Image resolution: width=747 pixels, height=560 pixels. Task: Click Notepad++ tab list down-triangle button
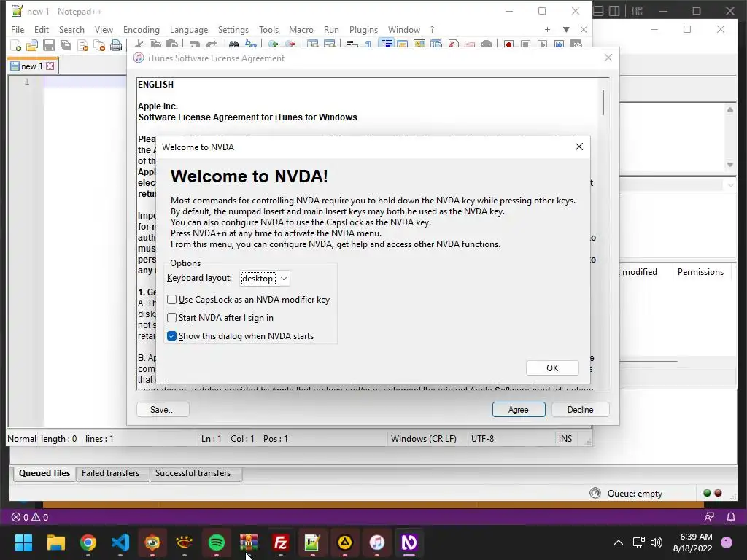pyautogui.click(x=566, y=29)
